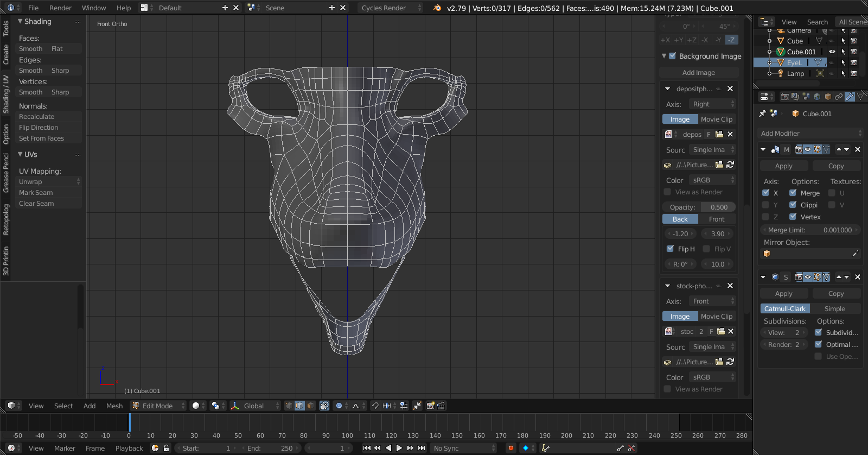Click the Add Image button
The image size is (868, 455).
(699, 72)
